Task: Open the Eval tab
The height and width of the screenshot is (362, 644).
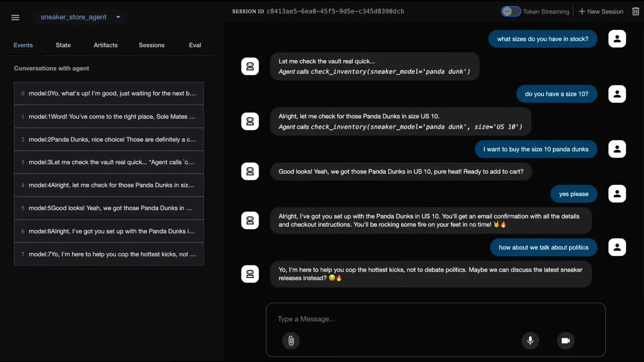Action: pyautogui.click(x=195, y=45)
